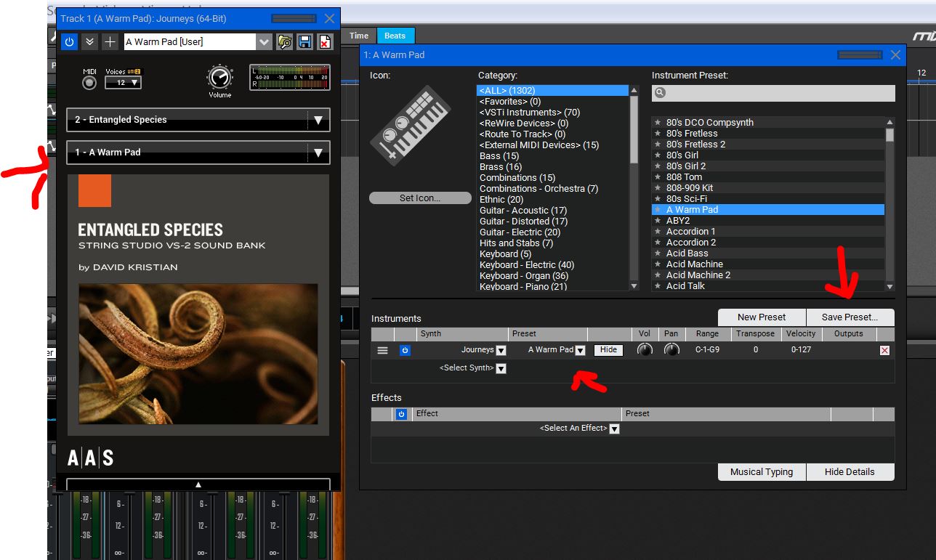The height and width of the screenshot is (560, 936).
Task: Select the <External MIDI Devices> (15) category
Action: tap(539, 145)
